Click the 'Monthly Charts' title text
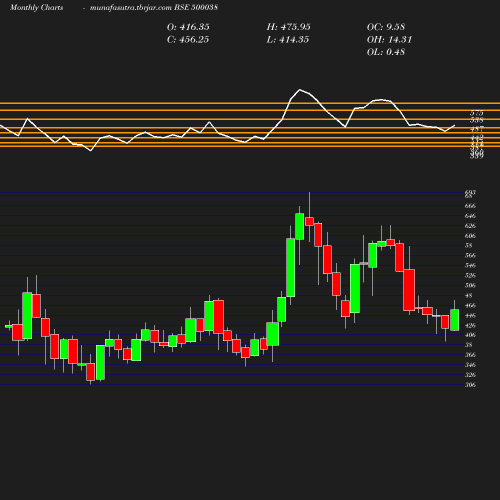Viewport: 500px width, 500px height. click(37, 7)
